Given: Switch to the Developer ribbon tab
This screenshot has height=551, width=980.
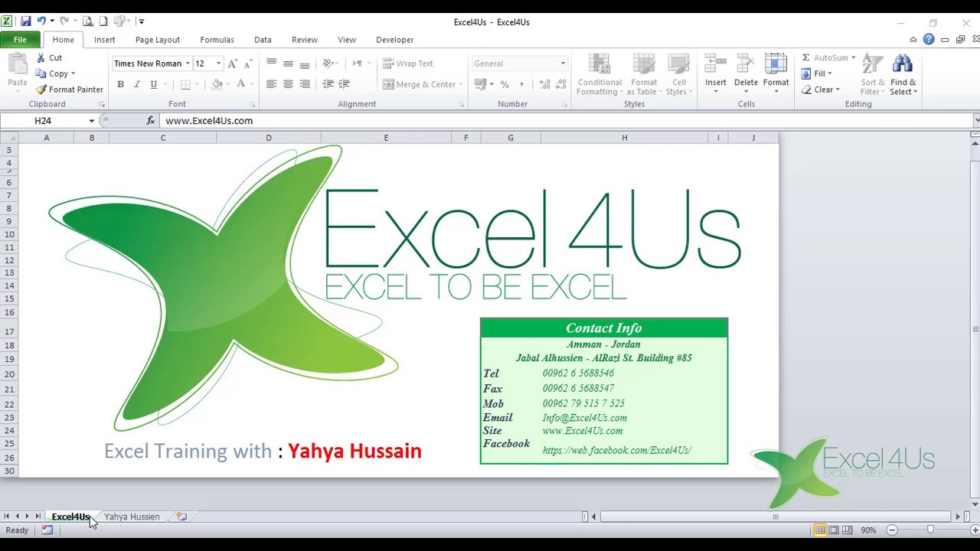Looking at the screenshot, I should click(x=394, y=40).
